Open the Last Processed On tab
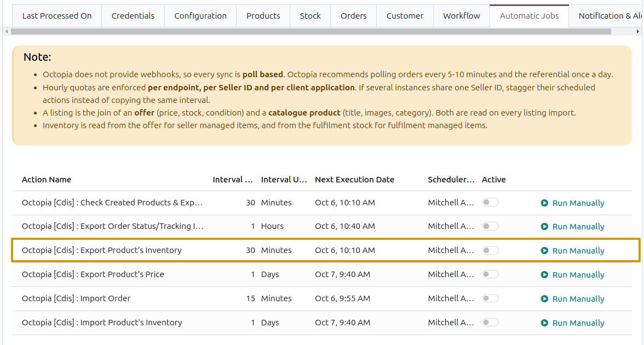The width and height of the screenshot is (644, 345). point(57,16)
